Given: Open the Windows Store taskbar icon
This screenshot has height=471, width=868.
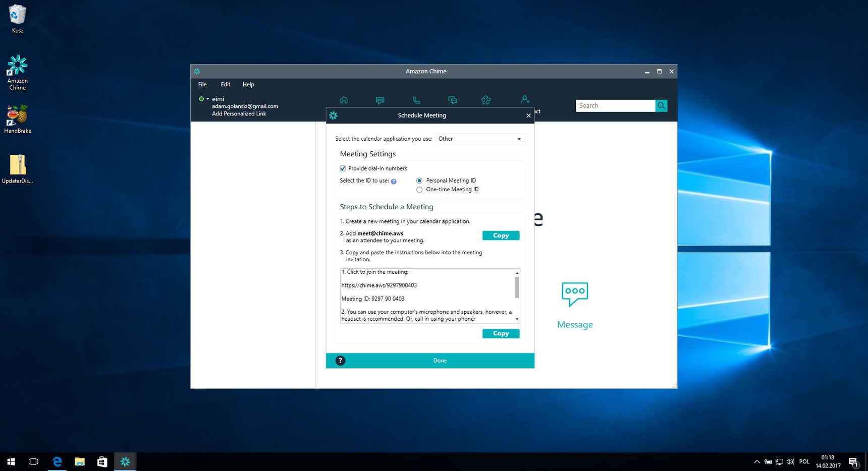Looking at the screenshot, I should point(102,461).
